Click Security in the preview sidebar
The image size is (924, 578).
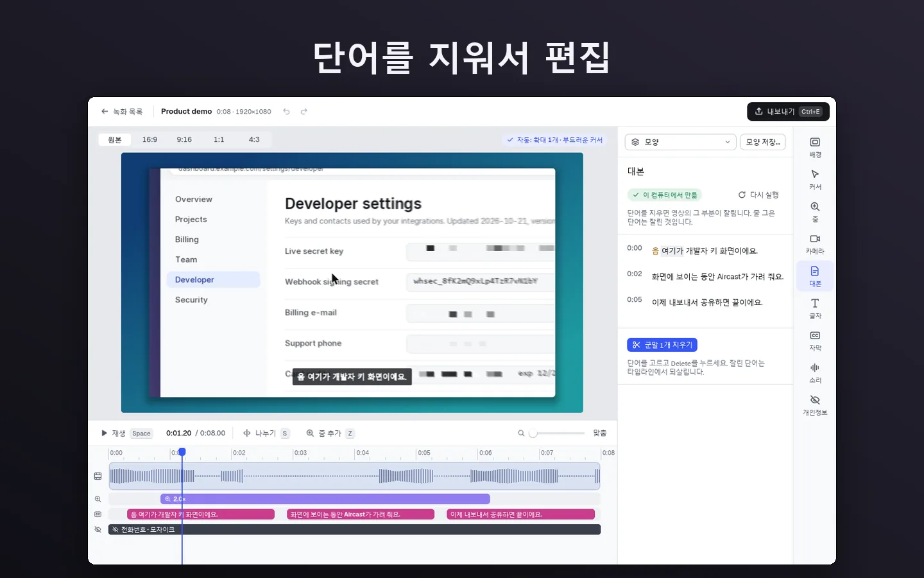191,300
